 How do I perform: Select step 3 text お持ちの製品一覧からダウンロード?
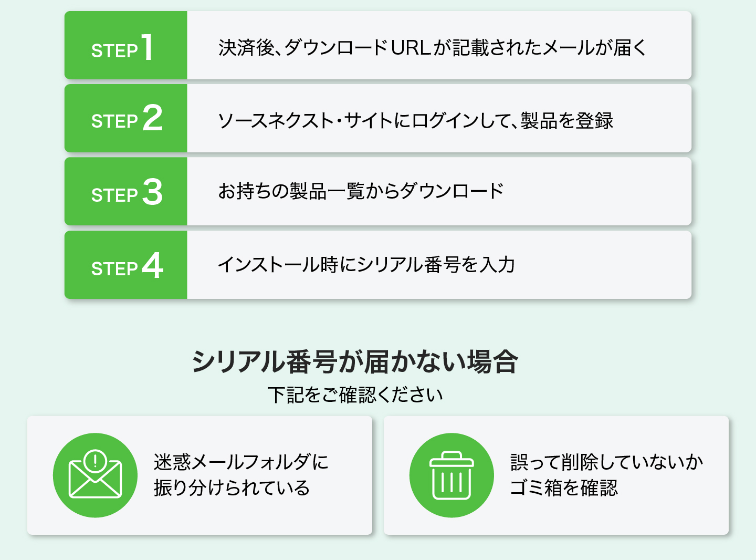point(361,191)
